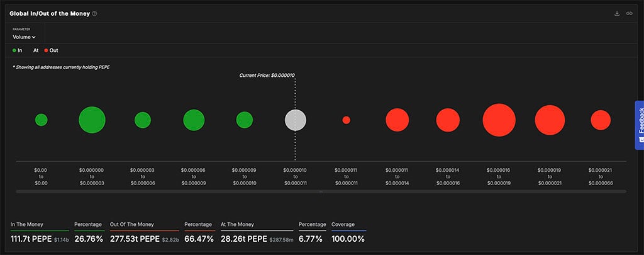Click the smallest red bubble near current price
Viewport: 644px width, 255px height.
[x=346, y=120]
